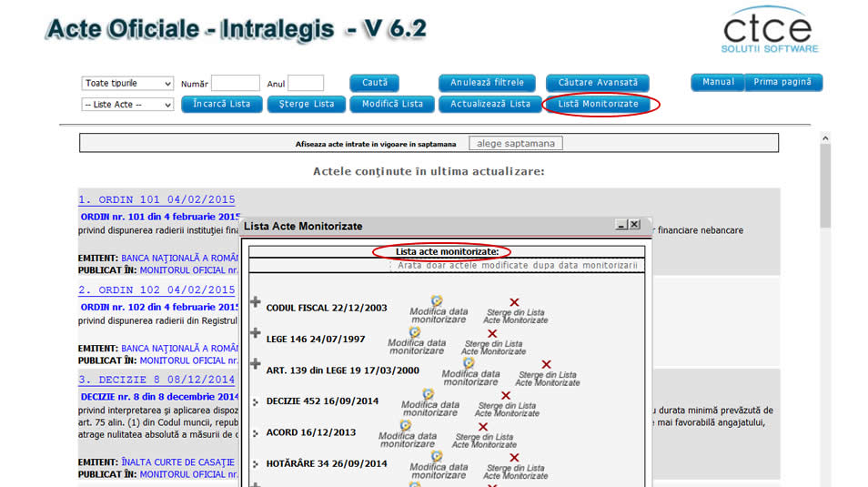The height and width of the screenshot is (487, 868).
Task: Click red X for ART. 139 din LEGE 19
Action: coord(547,364)
